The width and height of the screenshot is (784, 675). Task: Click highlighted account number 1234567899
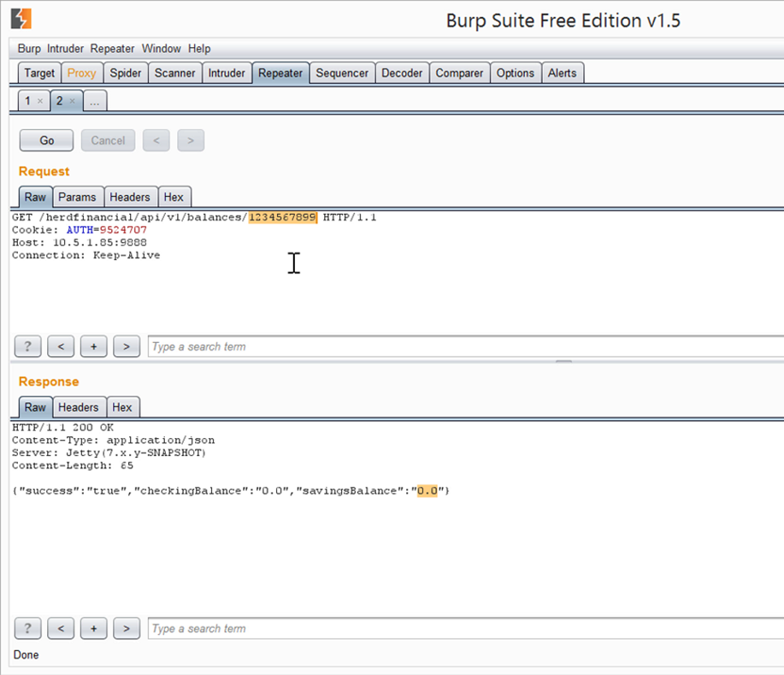(x=282, y=217)
